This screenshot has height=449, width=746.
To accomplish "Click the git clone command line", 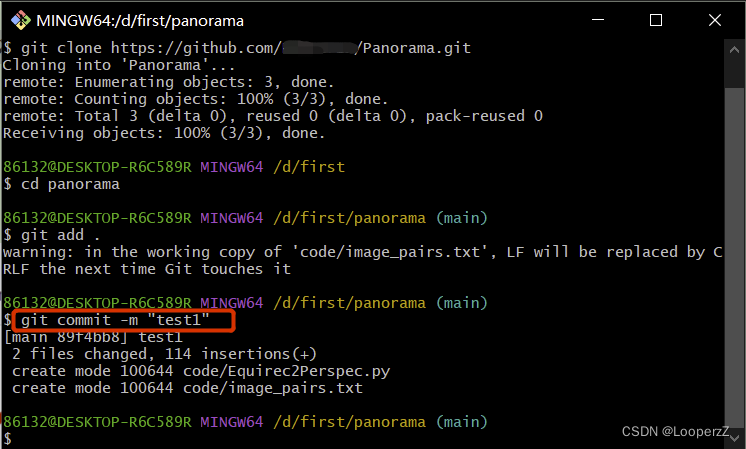I will [x=237, y=48].
